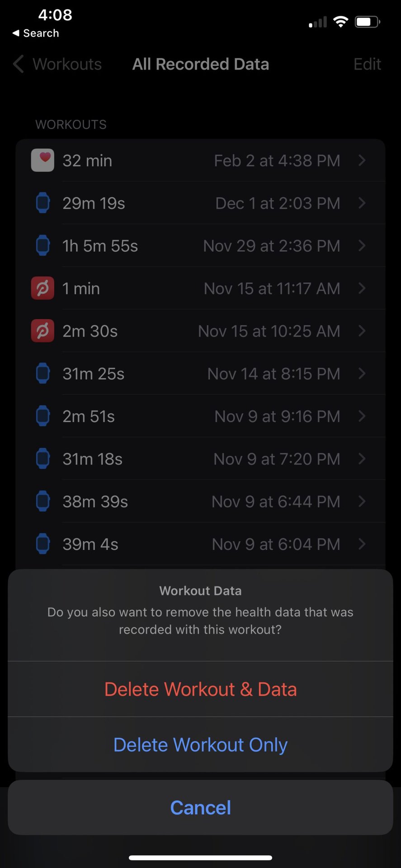
Task: Tap the Health heart icon for 32 min workout
Action: 42,160
